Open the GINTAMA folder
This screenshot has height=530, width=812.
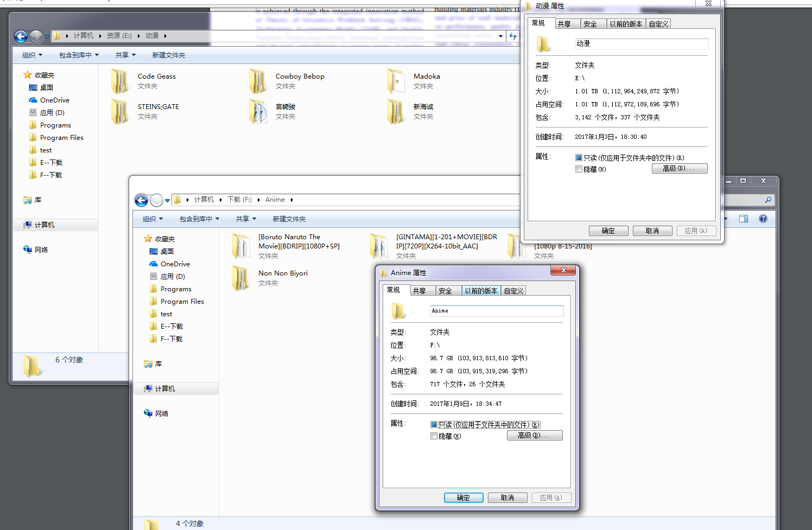[x=433, y=246]
